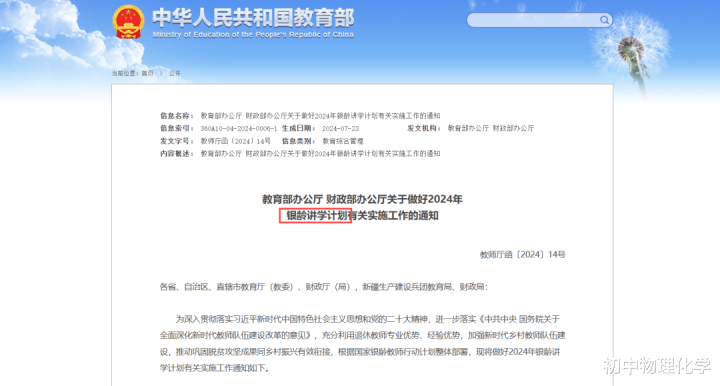Viewport: 720px width, 386px height.
Task: Click the 生成日期 label
Action: (x=298, y=129)
